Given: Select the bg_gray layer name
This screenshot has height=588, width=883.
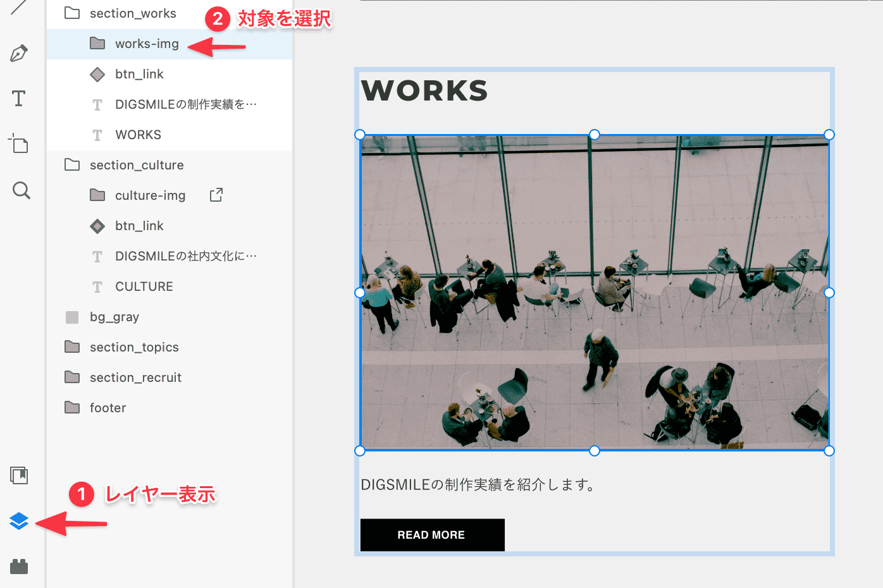Looking at the screenshot, I should [114, 317].
